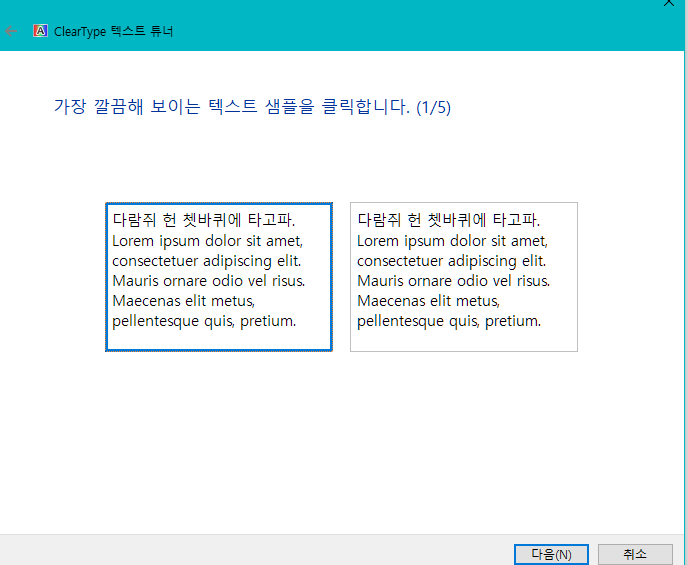
Task: Click the heading text ending in (1/5)
Action: 252,107
